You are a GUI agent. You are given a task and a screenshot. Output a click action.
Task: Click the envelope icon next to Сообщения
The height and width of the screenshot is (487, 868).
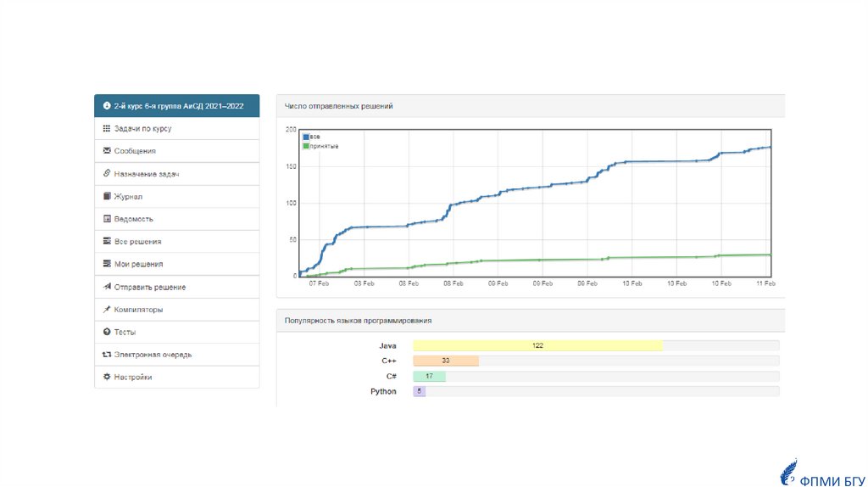click(x=106, y=151)
